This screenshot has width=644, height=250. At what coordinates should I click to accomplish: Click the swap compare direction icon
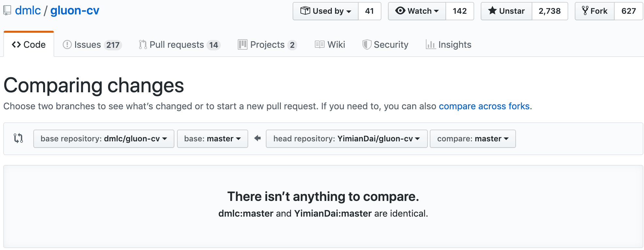18,138
